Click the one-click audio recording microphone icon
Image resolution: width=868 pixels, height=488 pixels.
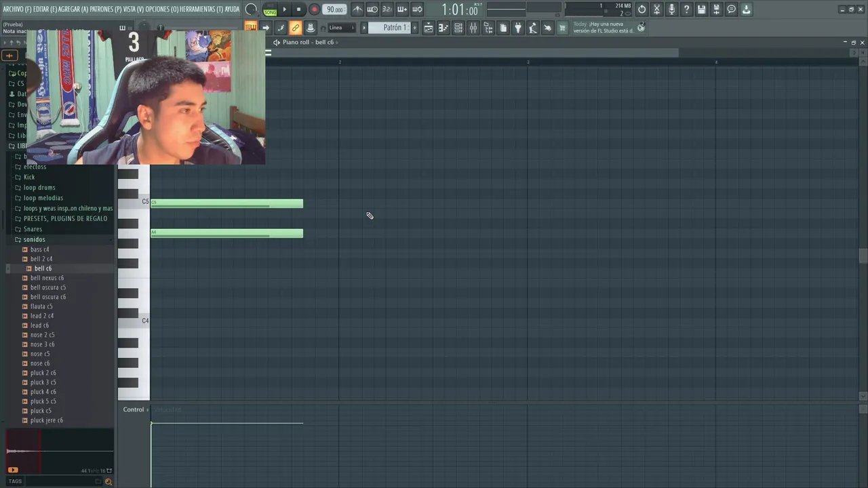[671, 9]
